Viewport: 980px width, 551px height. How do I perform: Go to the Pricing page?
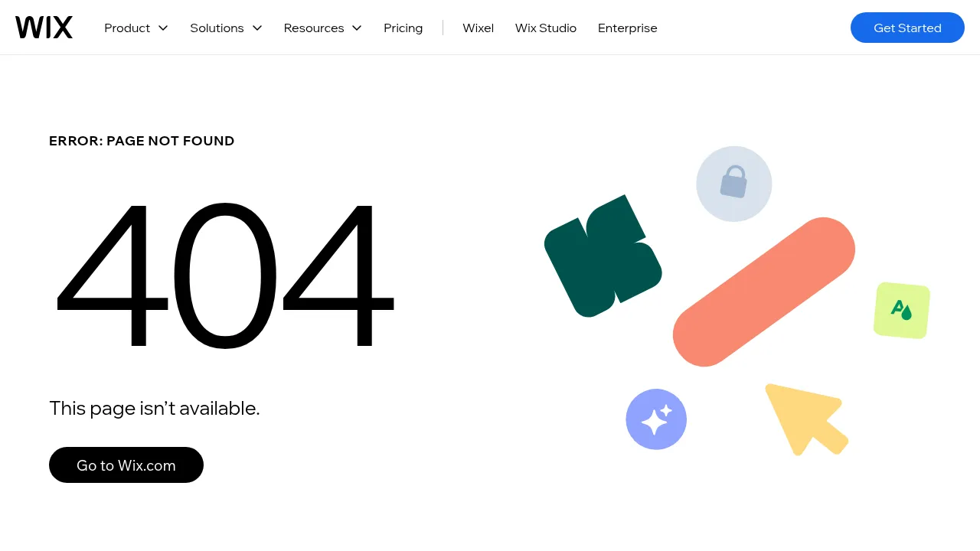tap(403, 28)
